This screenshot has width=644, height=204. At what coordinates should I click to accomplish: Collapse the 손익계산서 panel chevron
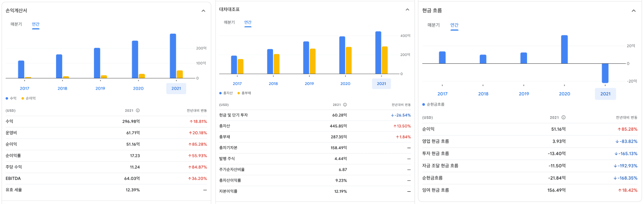pyautogui.click(x=204, y=11)
